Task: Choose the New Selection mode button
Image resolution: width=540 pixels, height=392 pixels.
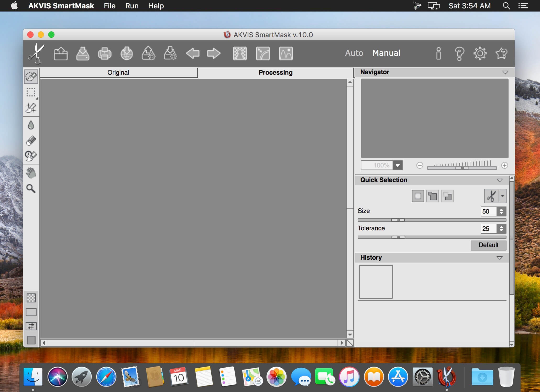Action: click(x=418, y=196)
